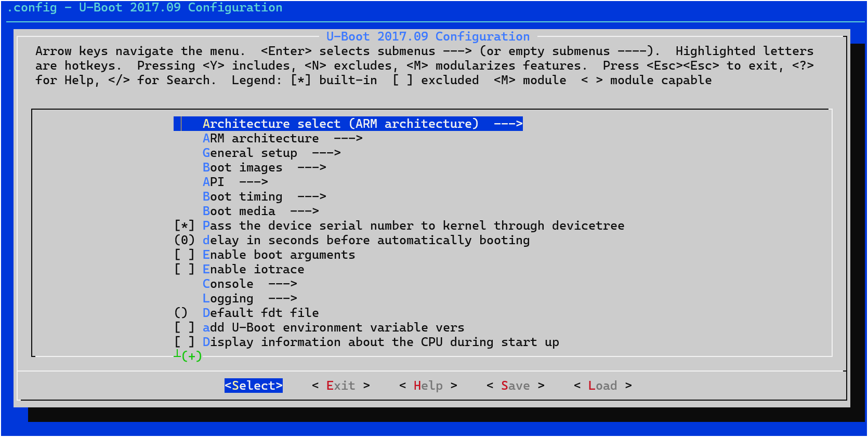This screenshot has height=437, width=868.
Task: Click the Save button
Action: click(516, 386)
